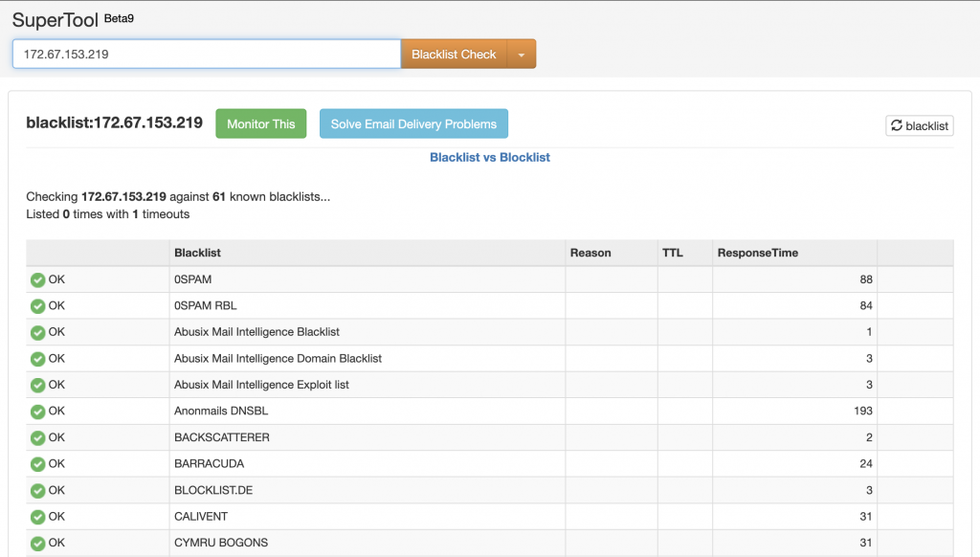Click the BLOCKLIST.DE blacklist name

pos(213,490)
